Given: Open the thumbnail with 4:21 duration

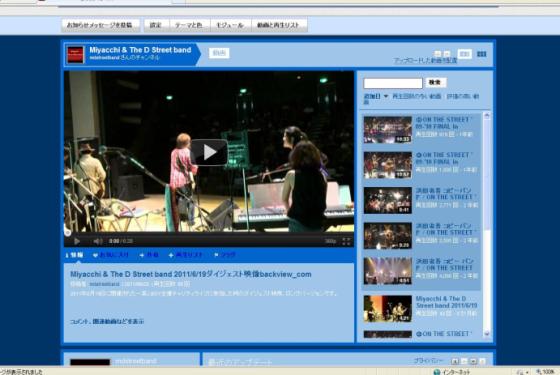Looking at the screenshot, I should coord(388,309).
